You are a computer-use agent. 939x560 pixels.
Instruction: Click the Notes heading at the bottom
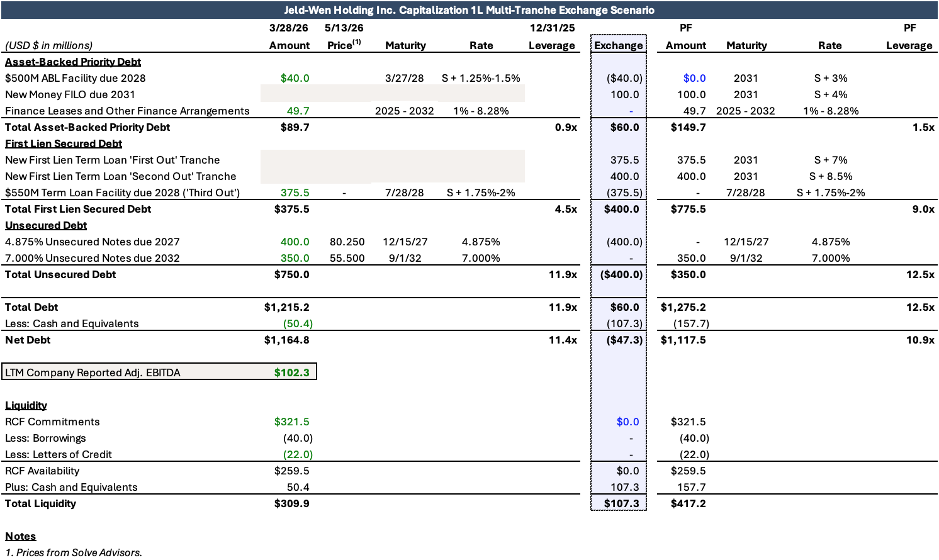click(x=21, y=536)
